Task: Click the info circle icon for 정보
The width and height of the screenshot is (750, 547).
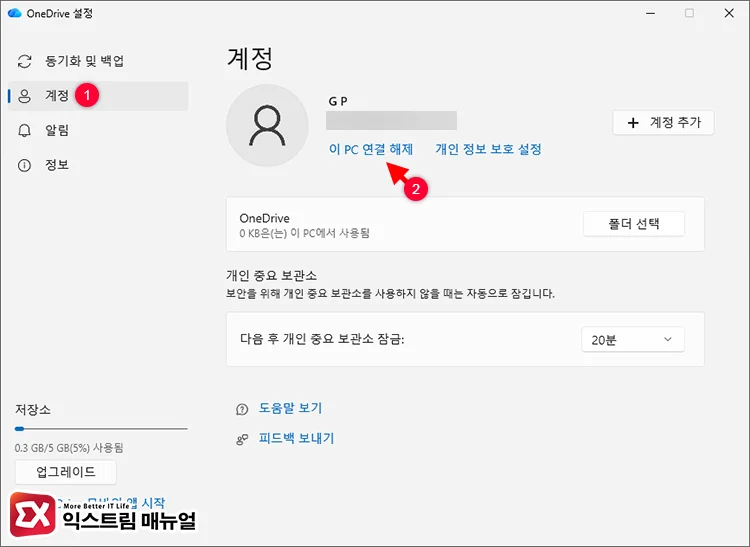Action: pyautogui.click(x=25, y=164)
